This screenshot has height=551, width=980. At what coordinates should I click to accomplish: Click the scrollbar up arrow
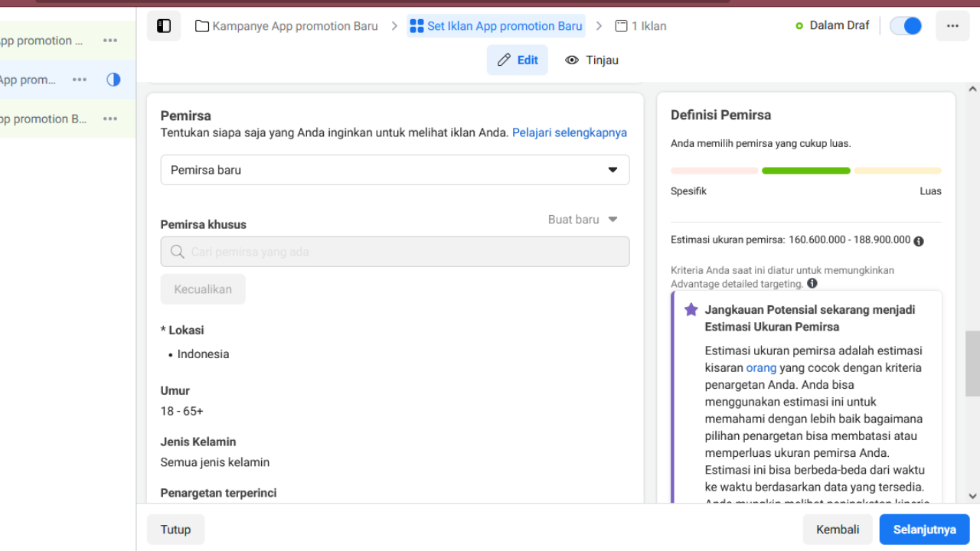[x=972, y=90]
